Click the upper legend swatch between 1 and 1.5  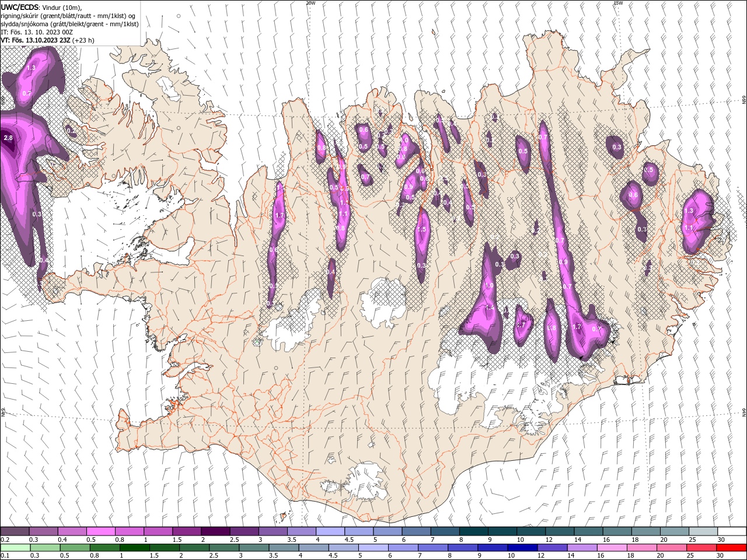[x=158, y=531]
